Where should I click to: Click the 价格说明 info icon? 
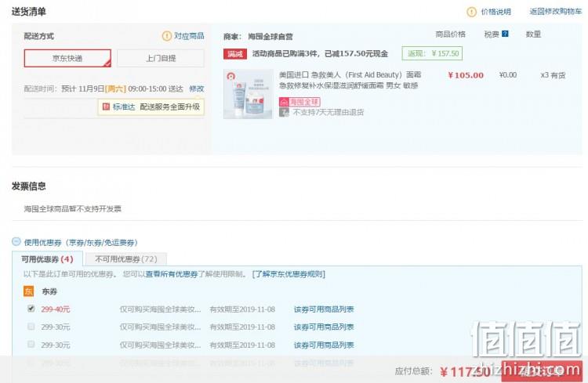point(471,12)
